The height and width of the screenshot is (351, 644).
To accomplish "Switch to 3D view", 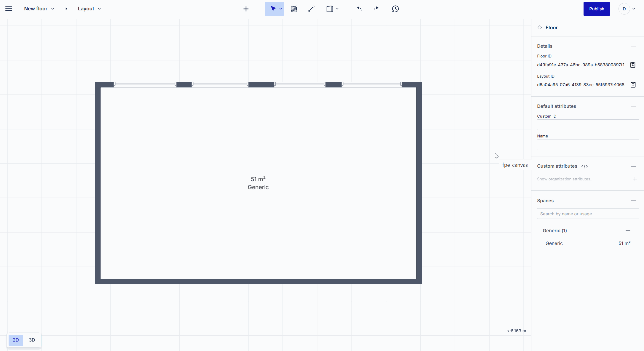I will [x=32, y=340].
